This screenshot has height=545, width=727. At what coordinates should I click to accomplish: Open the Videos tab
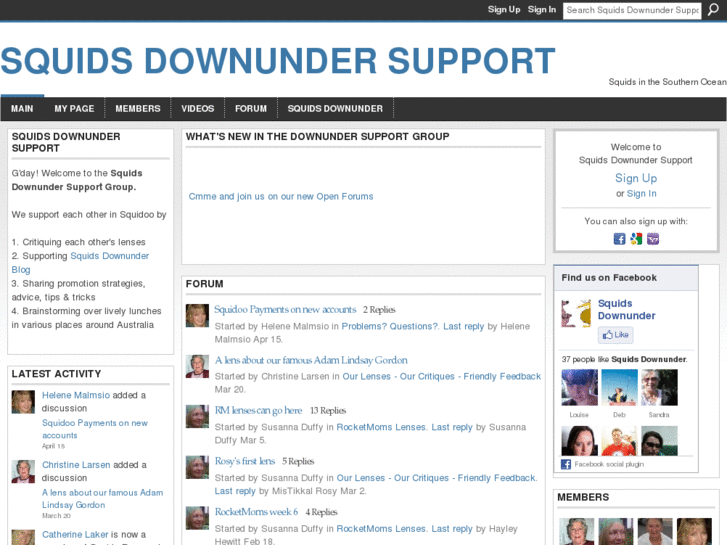click(x=198, y=109)
